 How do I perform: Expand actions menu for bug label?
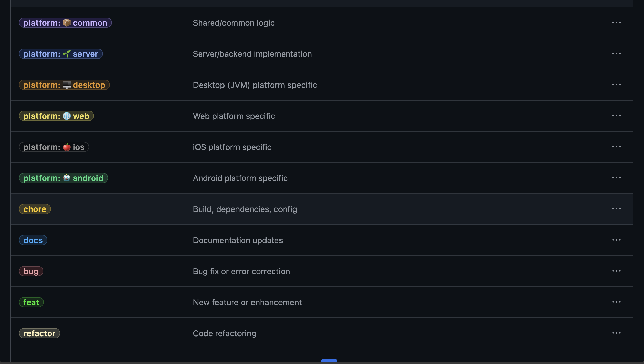616,271
